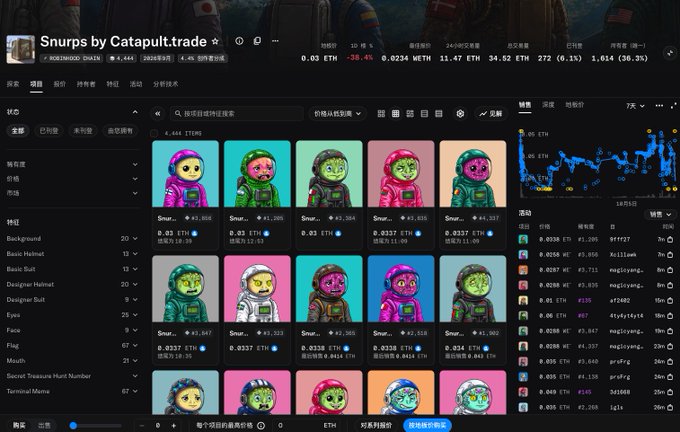
Task: Click the ROBINHOOD CHAIN badge
Action: [72, 58]
